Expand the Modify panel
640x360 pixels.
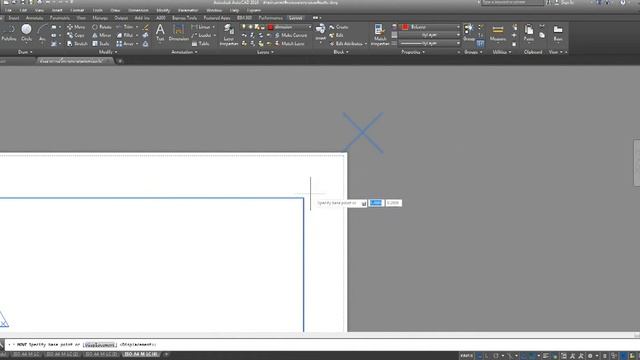[x=108, y=52]
